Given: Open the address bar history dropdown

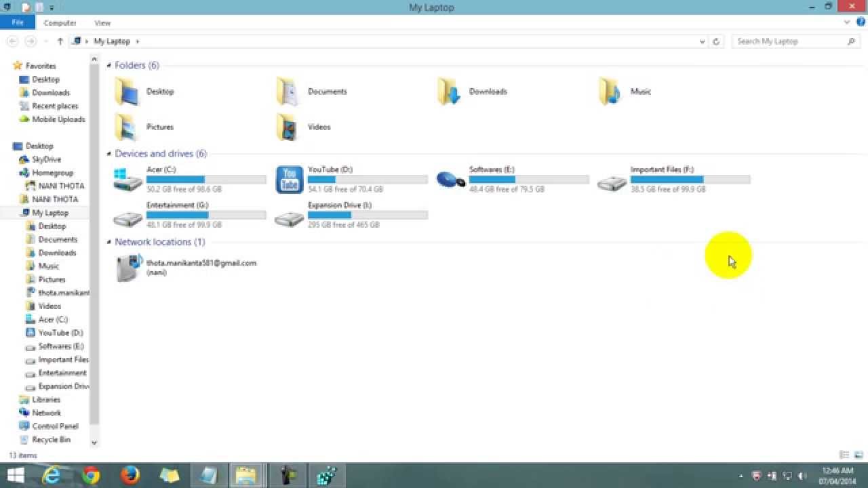Looking at the screenshot, I should click(702, 41).
